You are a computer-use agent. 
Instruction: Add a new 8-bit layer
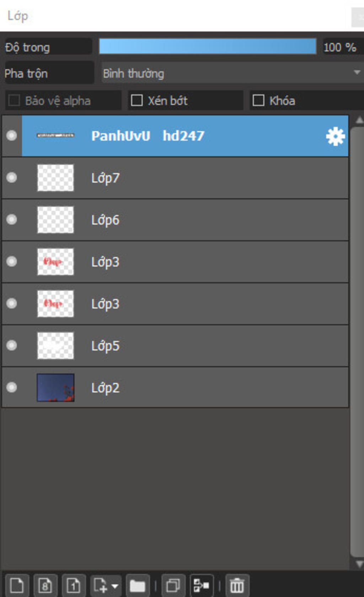pyautogui.click(x=45, y=585)
